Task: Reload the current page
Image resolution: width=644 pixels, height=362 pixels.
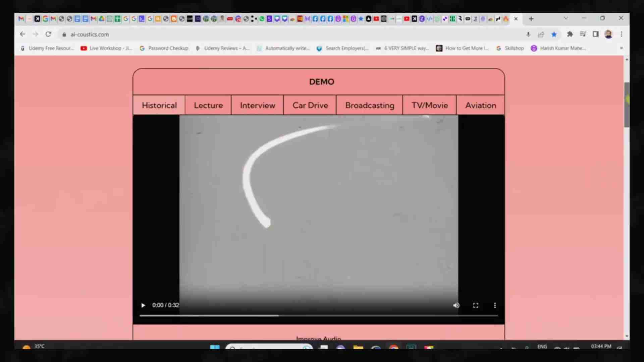Action: (48, 34)
